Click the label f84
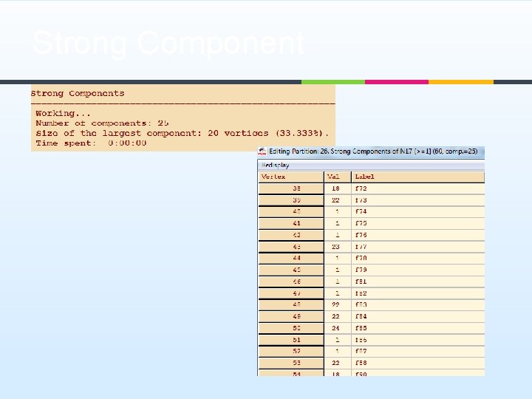The width and height of the screenshot is (532, 399). (x=361, y=316)
